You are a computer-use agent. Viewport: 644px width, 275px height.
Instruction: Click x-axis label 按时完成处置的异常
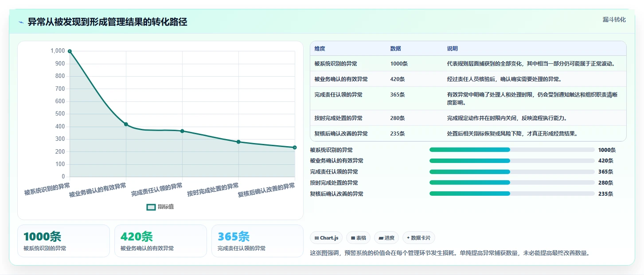213,190
